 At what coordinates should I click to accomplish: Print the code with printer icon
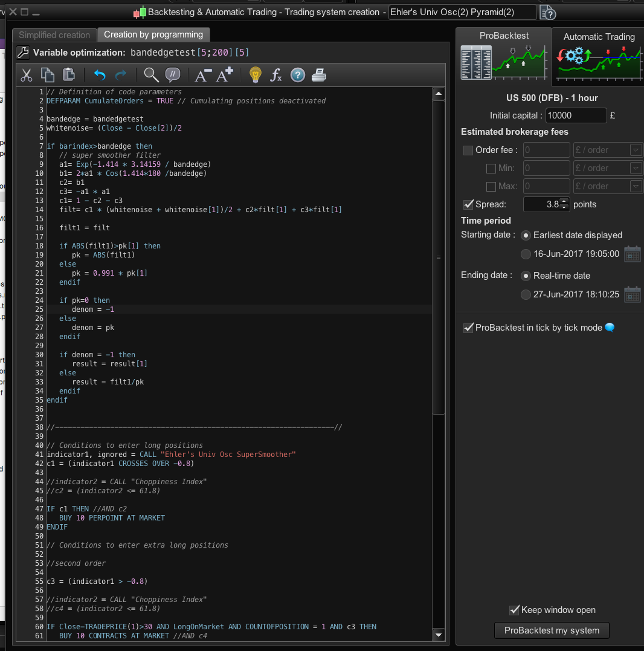click(318, 75)
